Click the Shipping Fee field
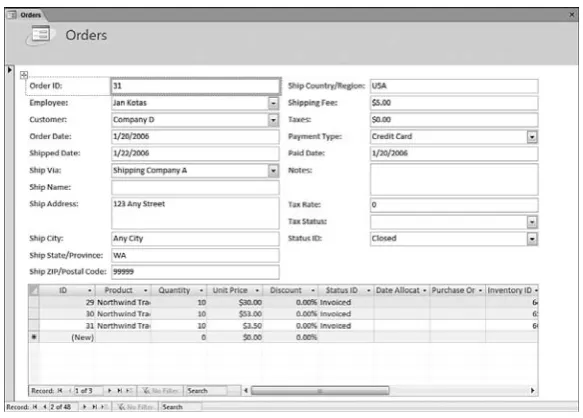This screenshot has height=418, width=583. click(454, 103)
